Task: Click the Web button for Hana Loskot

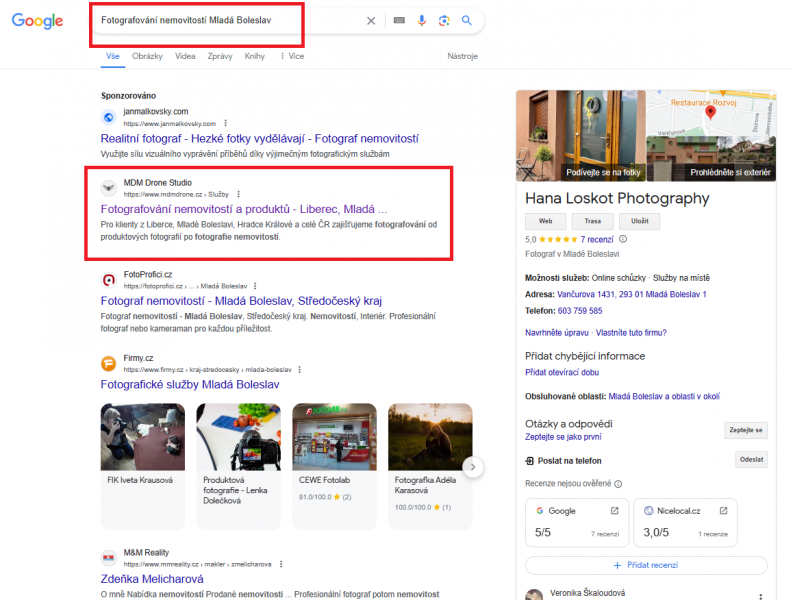Action: 546,221
